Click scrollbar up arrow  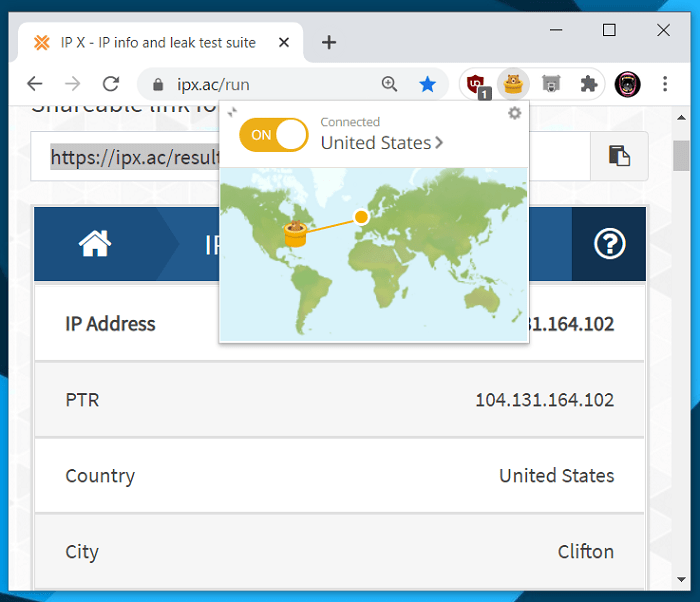(x=681, y=118)
